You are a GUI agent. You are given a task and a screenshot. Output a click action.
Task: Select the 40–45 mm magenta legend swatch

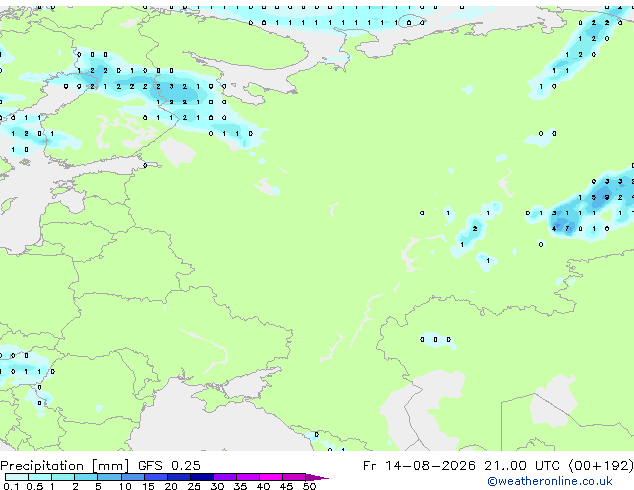pyautogui.click(x=271, y=477)
